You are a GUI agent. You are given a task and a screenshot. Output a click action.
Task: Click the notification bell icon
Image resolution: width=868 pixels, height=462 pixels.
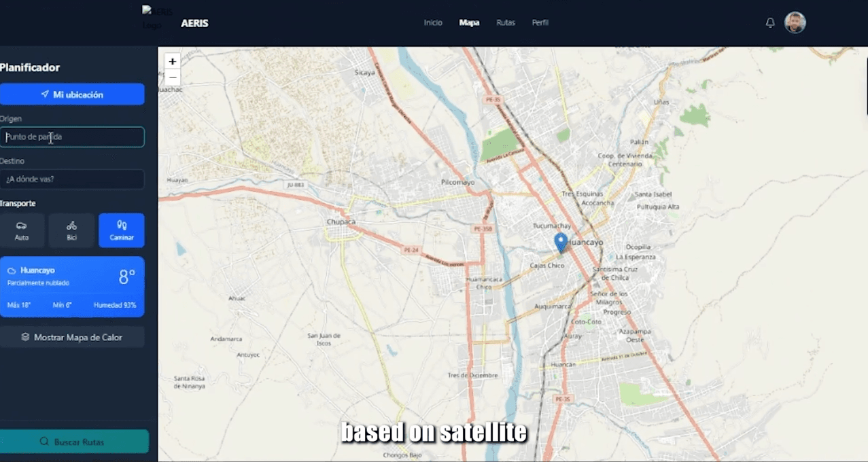(769, 23)
